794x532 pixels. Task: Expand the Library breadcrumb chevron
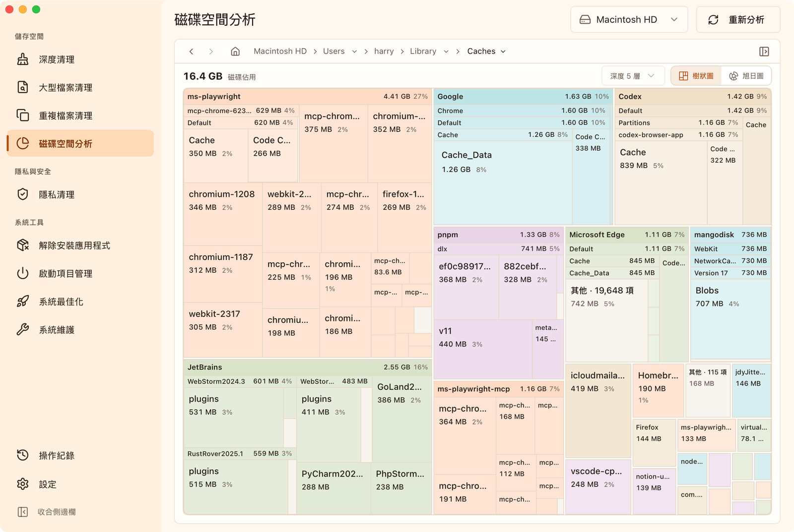[446, 52]
